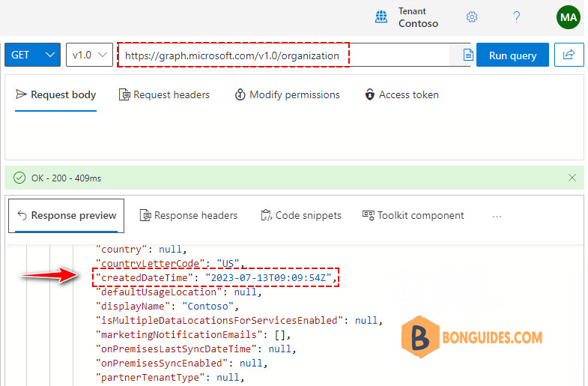
Task: Click the Access token lock icon
Action: point(370,95)
